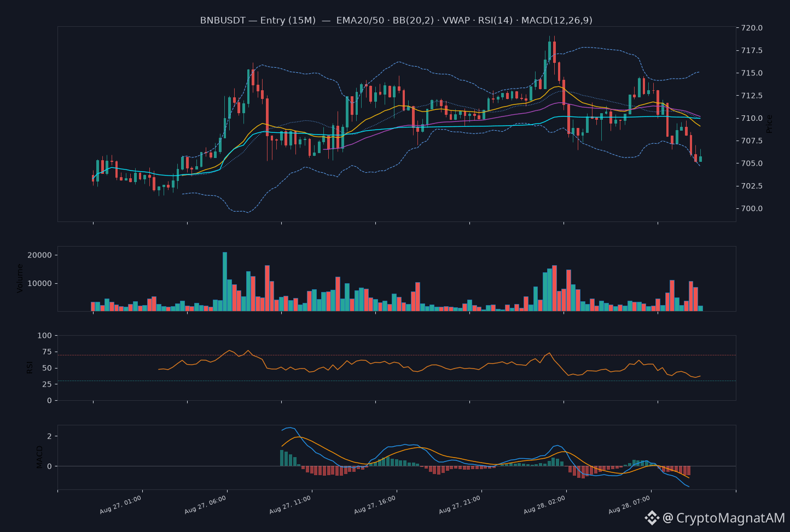Click the tallest volume bar above 20000
Image resolution: width=790 pixels, height=532 pixels.
coord(225,282)
